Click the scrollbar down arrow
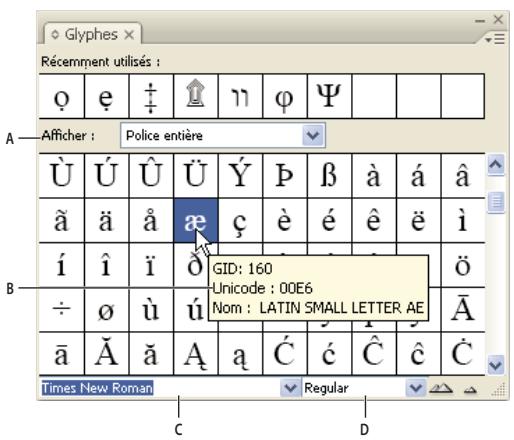This screenshot has width=514, height=440. pos(496,365)
